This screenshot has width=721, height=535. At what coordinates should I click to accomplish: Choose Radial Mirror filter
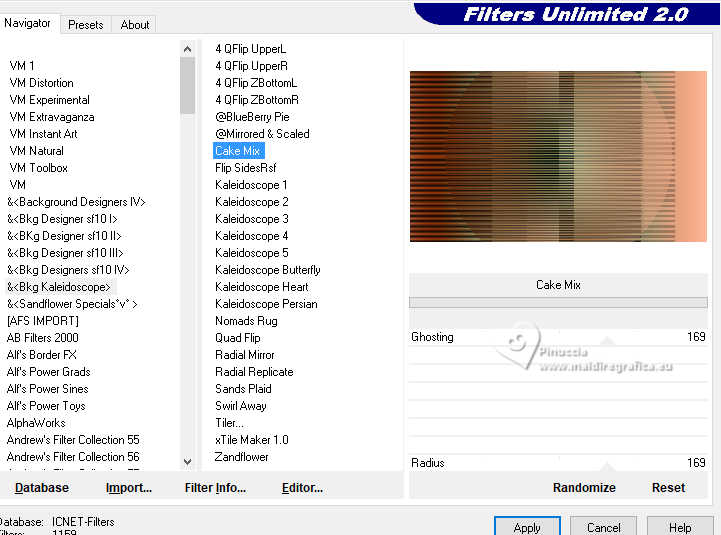tap(245, 355)
